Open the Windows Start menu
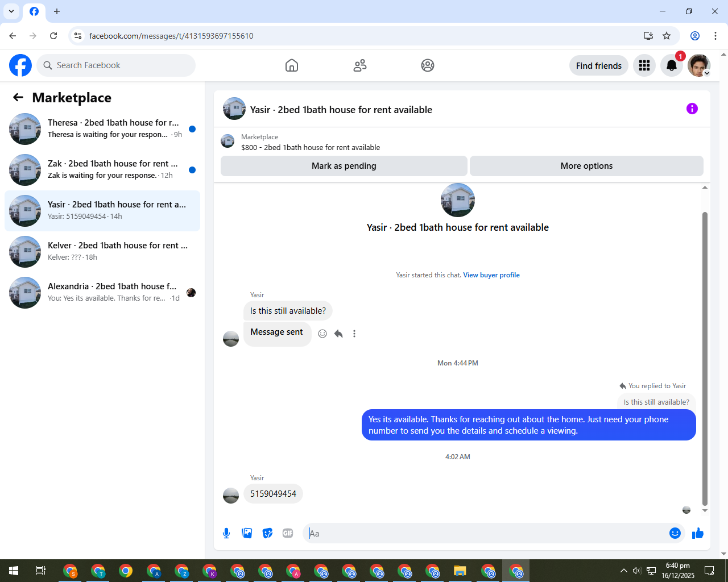The height and width of the screenshot is (582, 728). click(x=14, y=571)
